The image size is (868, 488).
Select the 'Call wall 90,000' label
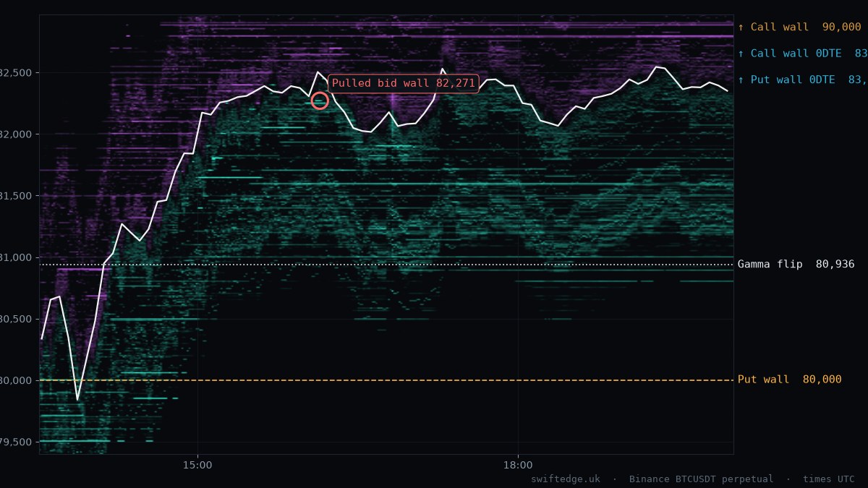click(799, 27)
